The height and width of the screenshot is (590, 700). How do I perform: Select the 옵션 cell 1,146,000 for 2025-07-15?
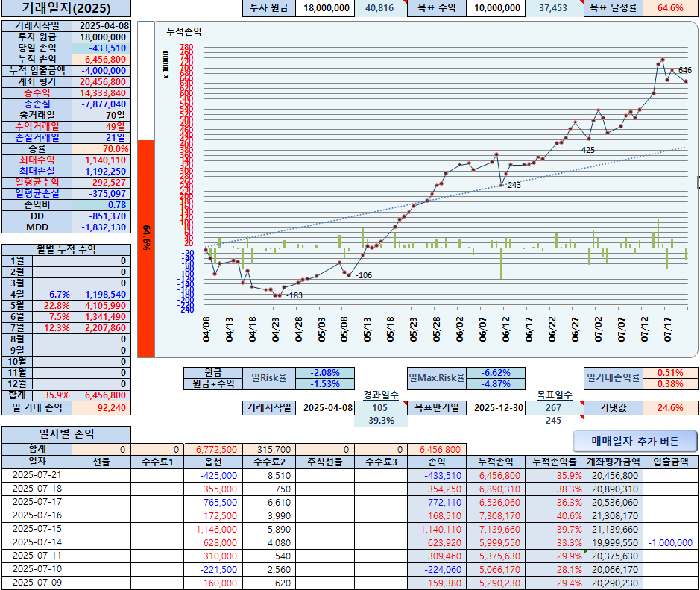213,529
